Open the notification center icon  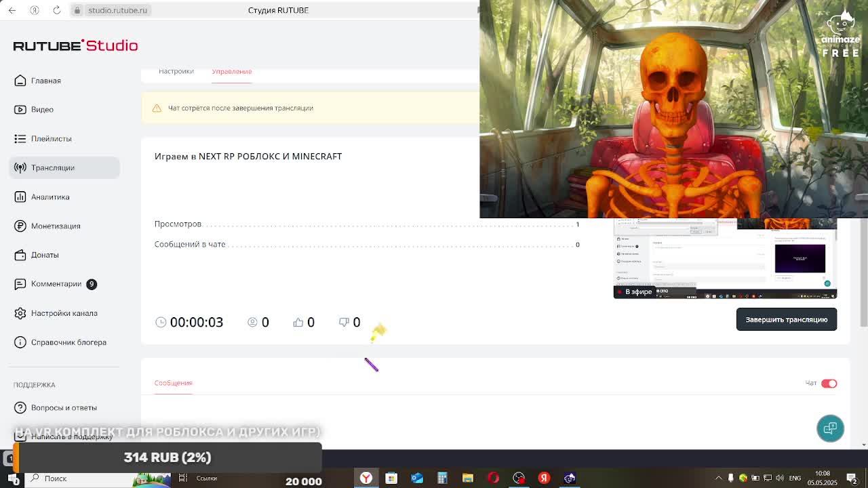click(853, 479)
